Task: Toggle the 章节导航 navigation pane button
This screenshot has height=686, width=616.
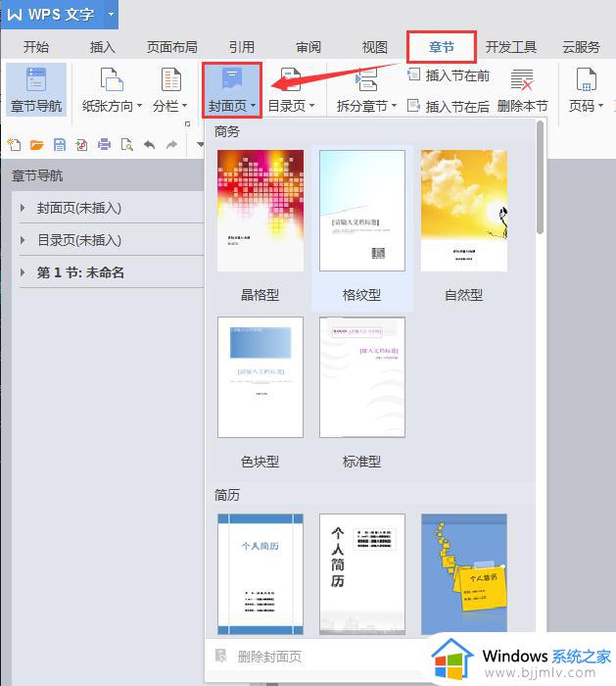Action: (36, 89)
